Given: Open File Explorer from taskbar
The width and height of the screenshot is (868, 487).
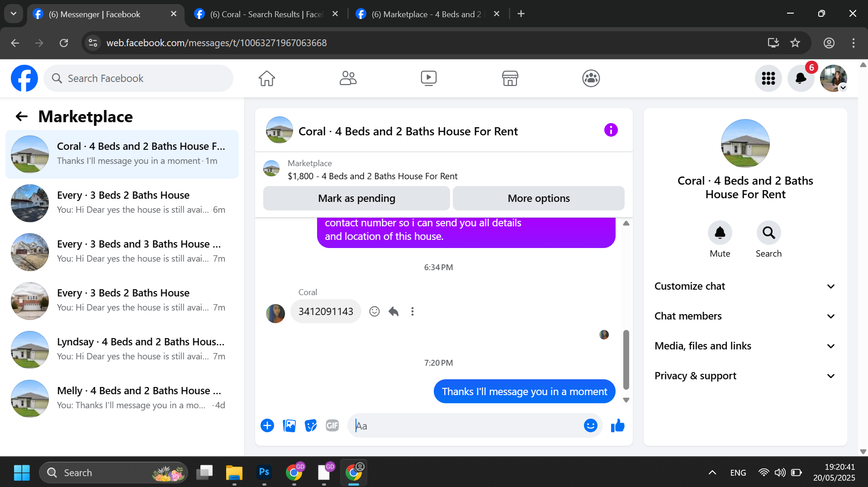Looking at the screenshot, I should (234, 473).
